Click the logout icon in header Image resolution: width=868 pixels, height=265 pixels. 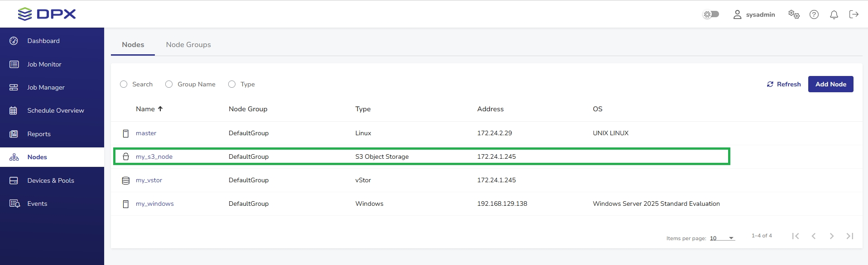(854, 14)
